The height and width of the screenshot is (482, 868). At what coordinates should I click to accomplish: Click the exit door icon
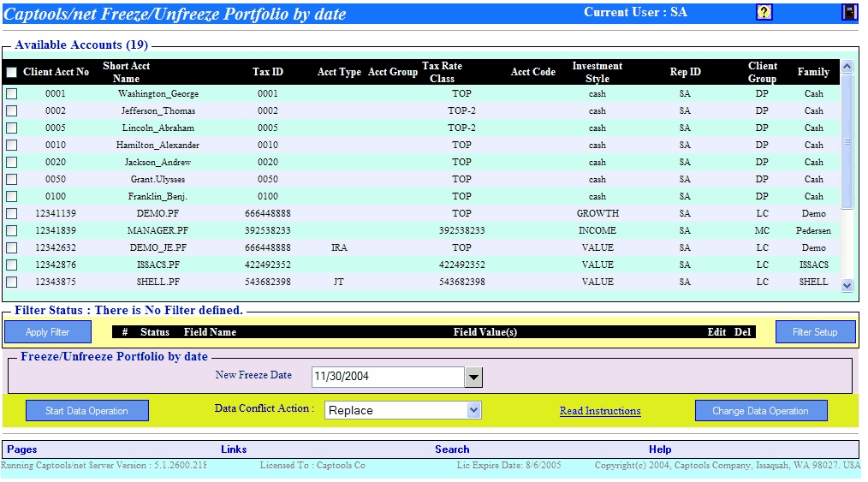click(x=849, y=12)
